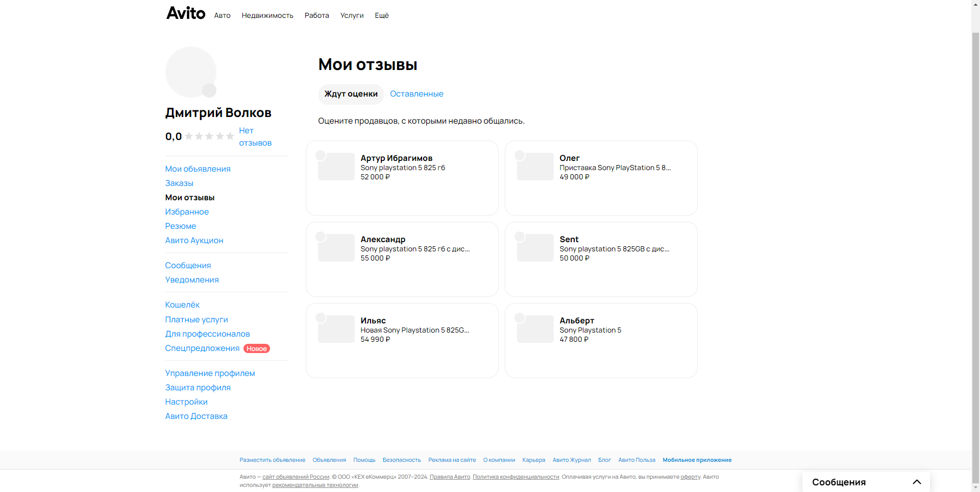Image resolution: width=980 pixels, height=492 pixels.
Task: Open Избранное in sidebar
Action: point(187,212)
